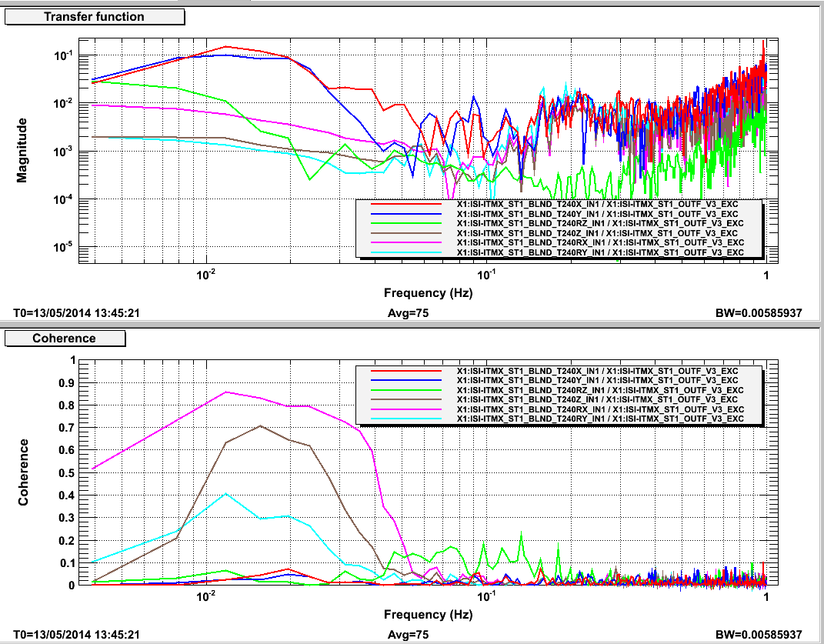Image resolution: width=824 pixels, height=644 pixels.
Task: Select T240RY_IN1 cyan legend entry in Transfer function plot
Action: 558,252
